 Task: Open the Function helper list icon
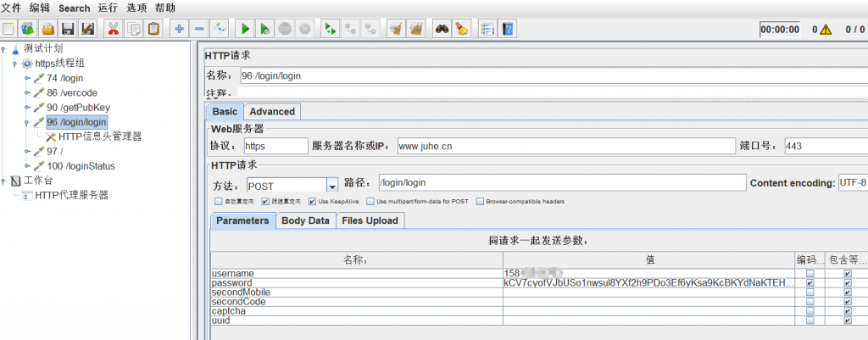(487, 28)
